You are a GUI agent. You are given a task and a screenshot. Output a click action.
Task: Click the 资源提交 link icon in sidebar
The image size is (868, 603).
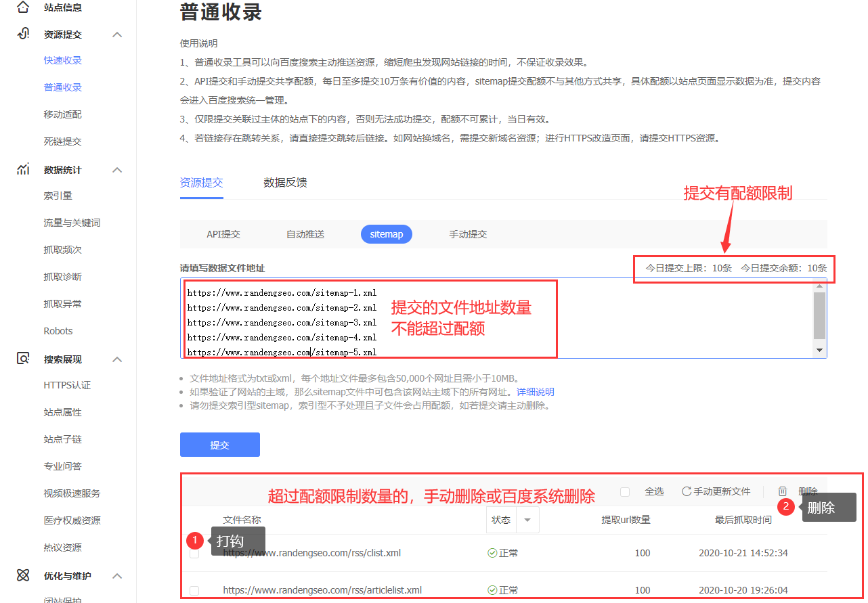tap(23, 34)
